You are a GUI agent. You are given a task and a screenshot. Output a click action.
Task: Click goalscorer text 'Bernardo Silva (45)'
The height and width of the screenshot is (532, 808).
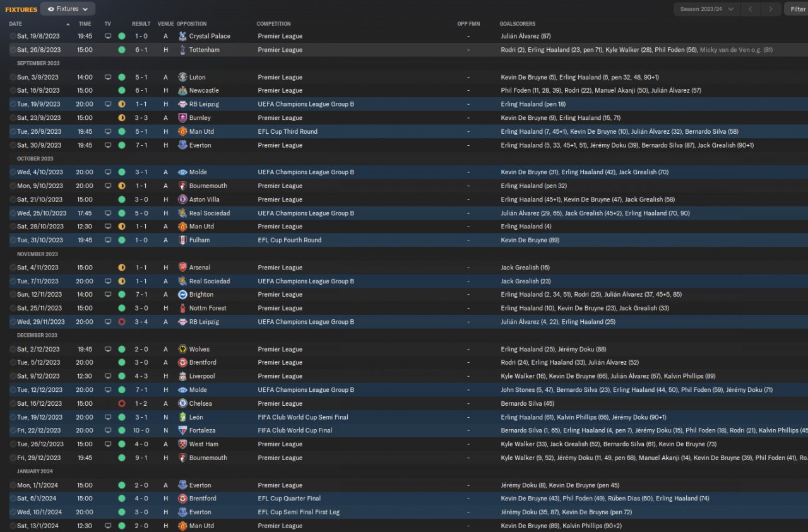527,403
